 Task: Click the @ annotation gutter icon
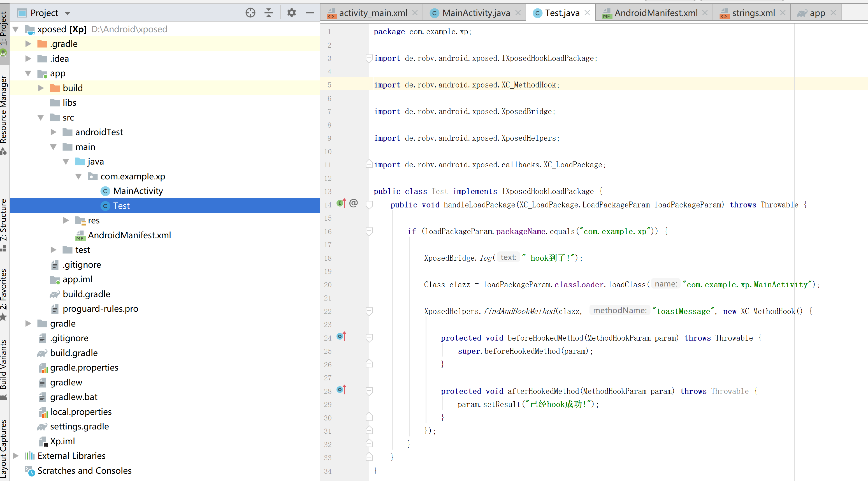(x=354, y=203)
